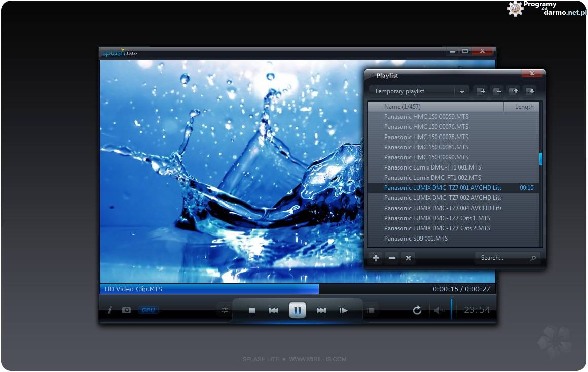Add a file using bottom plus button

(x=376, y=258)
